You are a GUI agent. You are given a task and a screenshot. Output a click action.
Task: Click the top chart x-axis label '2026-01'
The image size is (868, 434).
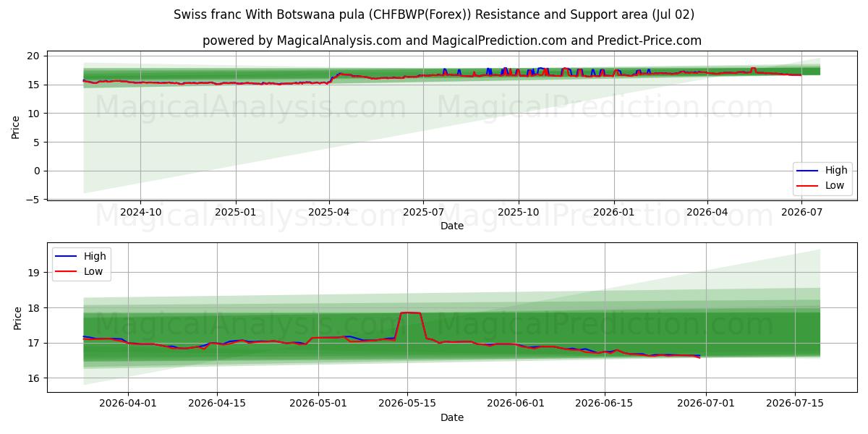[614, 212]
